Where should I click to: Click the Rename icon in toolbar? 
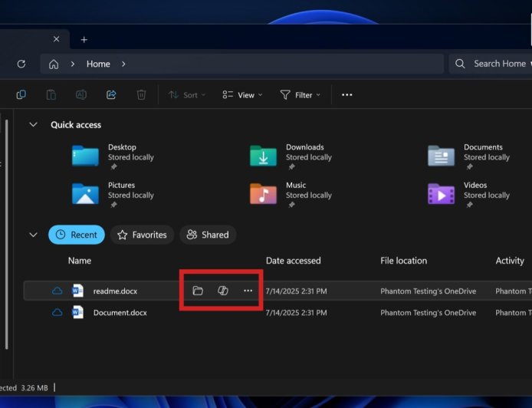(x=81, y=94)
